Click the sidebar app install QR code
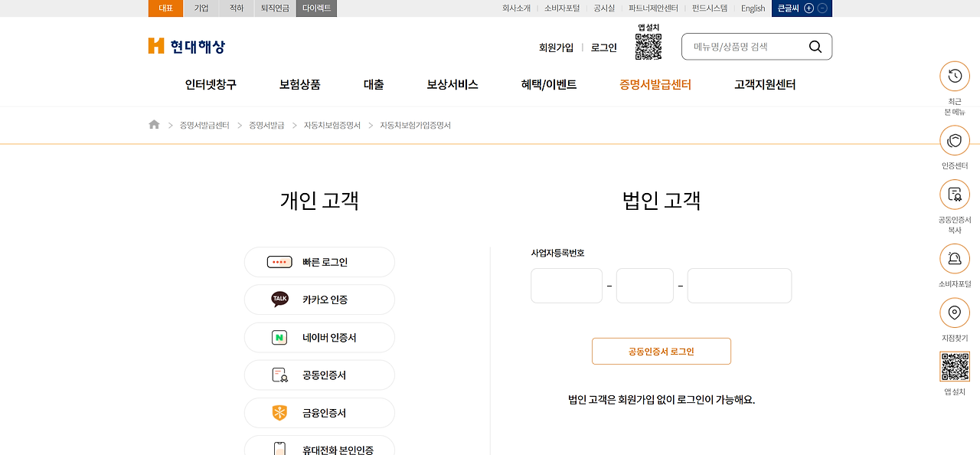Image resolution: width=980 pixels, height=455 pixels. coord(955,367)
